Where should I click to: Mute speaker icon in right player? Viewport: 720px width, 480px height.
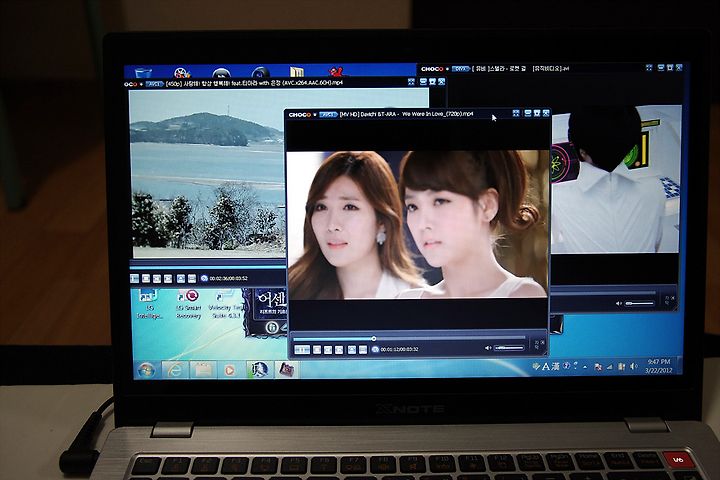tap(619, 304)
